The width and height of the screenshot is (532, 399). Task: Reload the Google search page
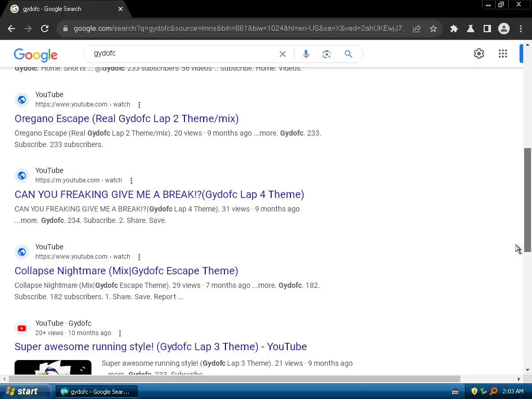coord(45,29)
